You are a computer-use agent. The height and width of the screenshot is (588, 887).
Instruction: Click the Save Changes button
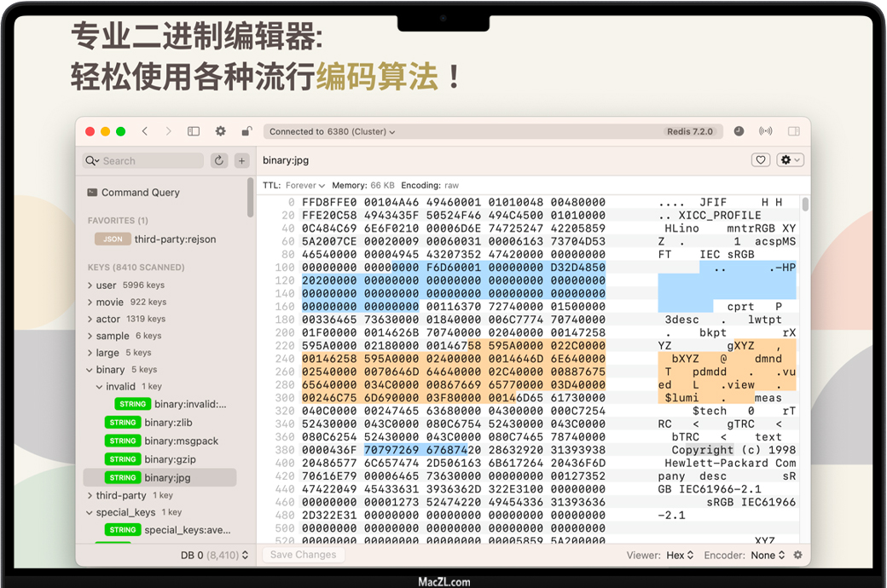pos(303,555)
